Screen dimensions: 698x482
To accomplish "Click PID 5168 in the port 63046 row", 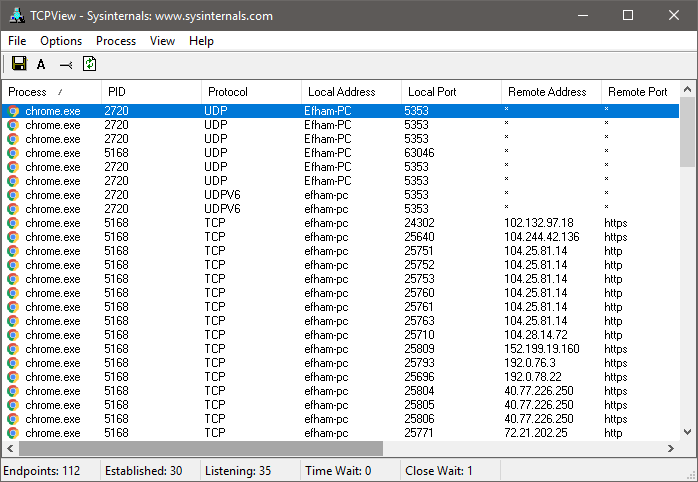I will coord(116,153).
